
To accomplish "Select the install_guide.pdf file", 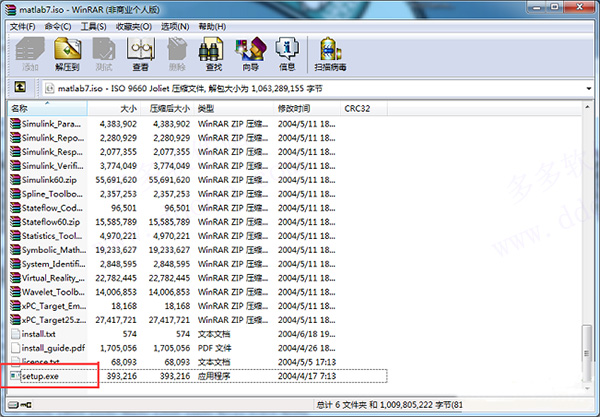I will 52,348.
